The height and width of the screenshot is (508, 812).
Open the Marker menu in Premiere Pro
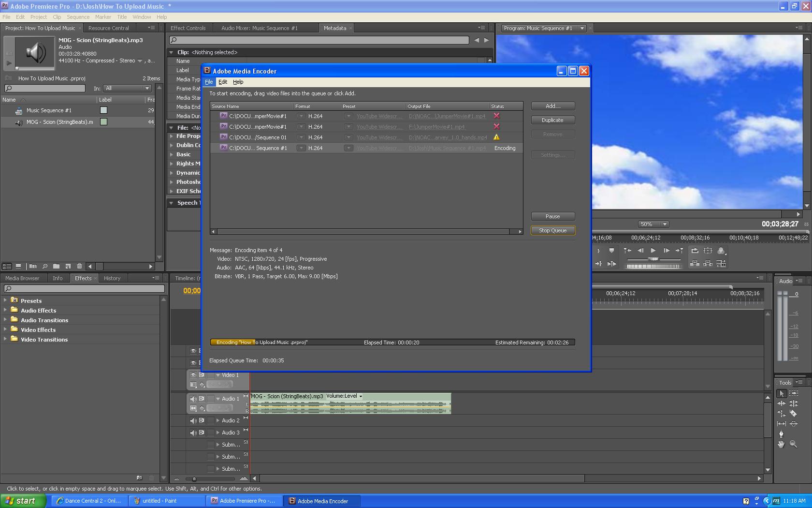click(103, 17)
